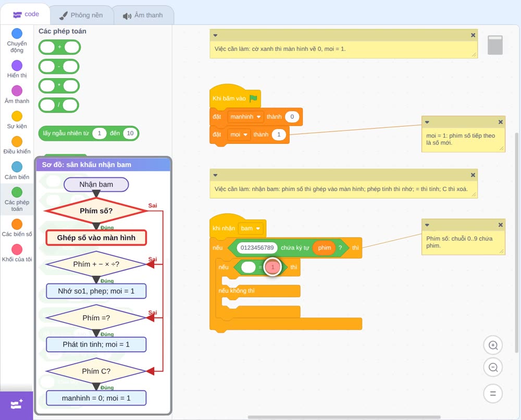
Task: Select the Các phép toán category circle
Action: pos(17,192)
